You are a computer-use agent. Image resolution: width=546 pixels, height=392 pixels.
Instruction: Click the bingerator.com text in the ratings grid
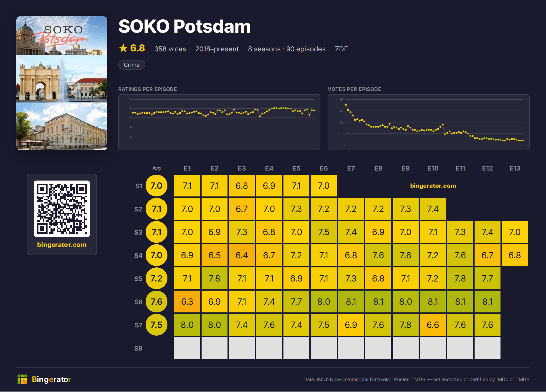(x=433, y=186)
